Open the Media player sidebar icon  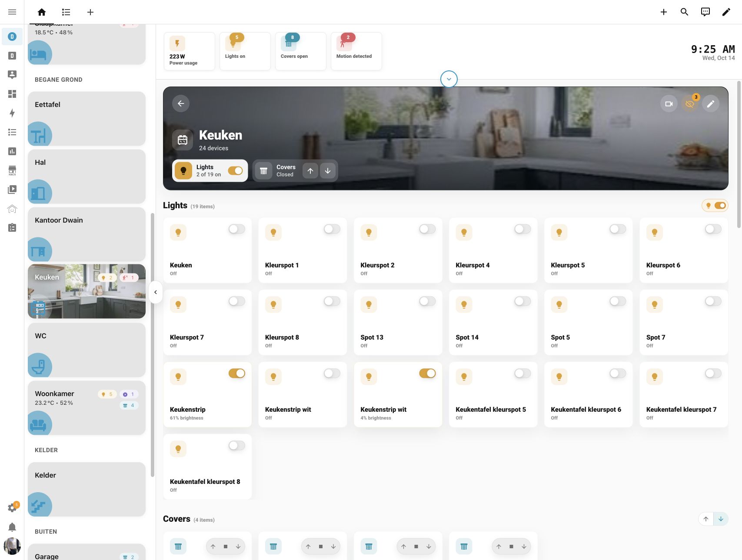tap(12, 190)
